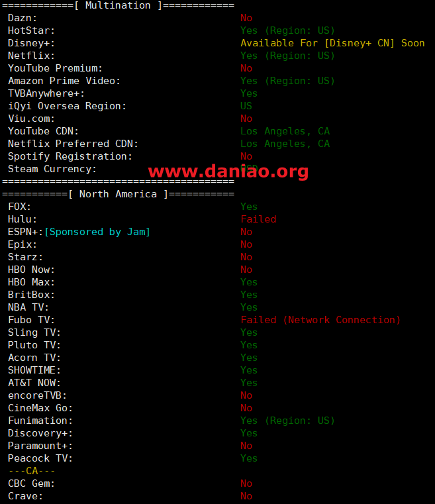Click the YouTube CDN Los Angeles value
Image resolution: width=435 pixels, height=504 pixels.
(285, 132)
